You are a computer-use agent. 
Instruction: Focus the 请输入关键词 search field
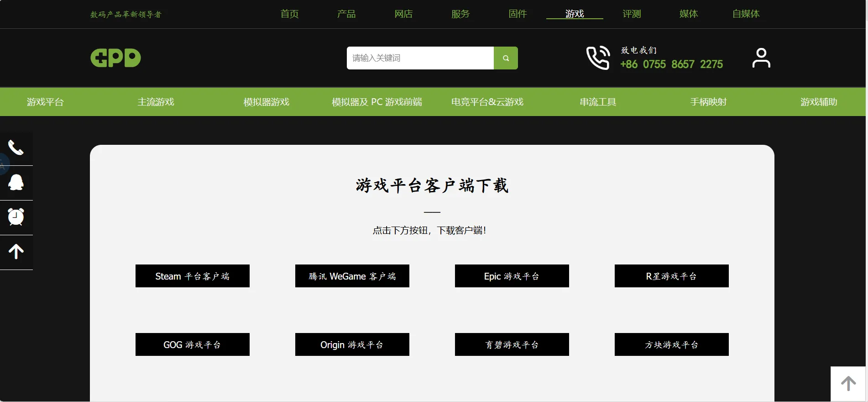pyautogui.click(x=420, y=58)
